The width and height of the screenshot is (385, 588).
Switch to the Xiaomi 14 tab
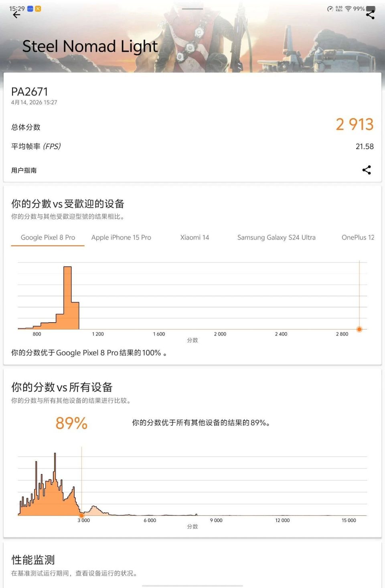pos(195,237)
